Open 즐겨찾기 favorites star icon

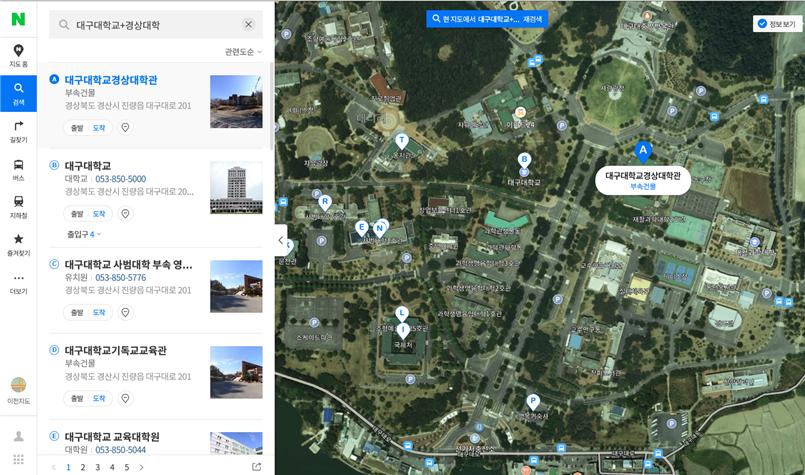(18, 244)
